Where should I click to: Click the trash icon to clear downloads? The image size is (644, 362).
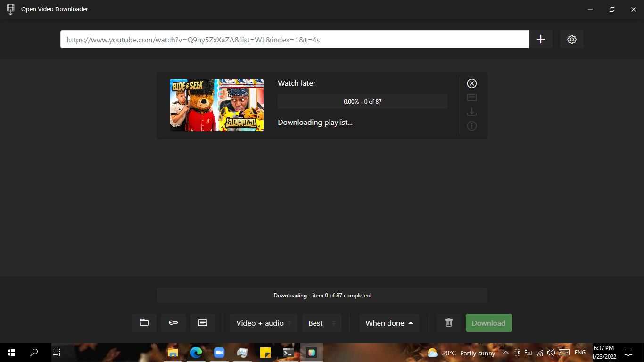[x=448, y=323]
